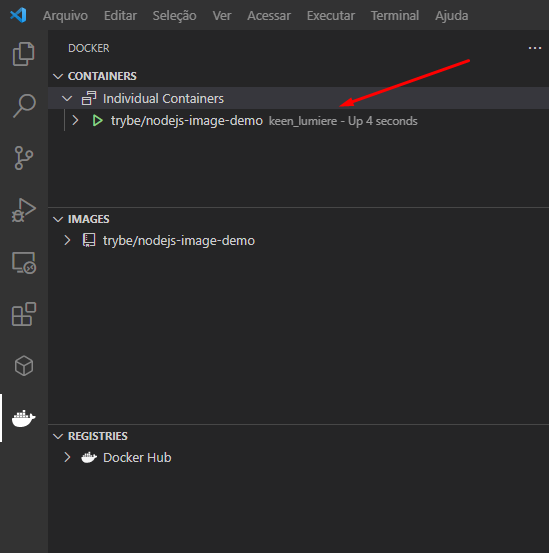549x553 pixels.
Task: Click the image repository icon for trybe/nodejs-image-demo
Action: (x=89, y=240)
